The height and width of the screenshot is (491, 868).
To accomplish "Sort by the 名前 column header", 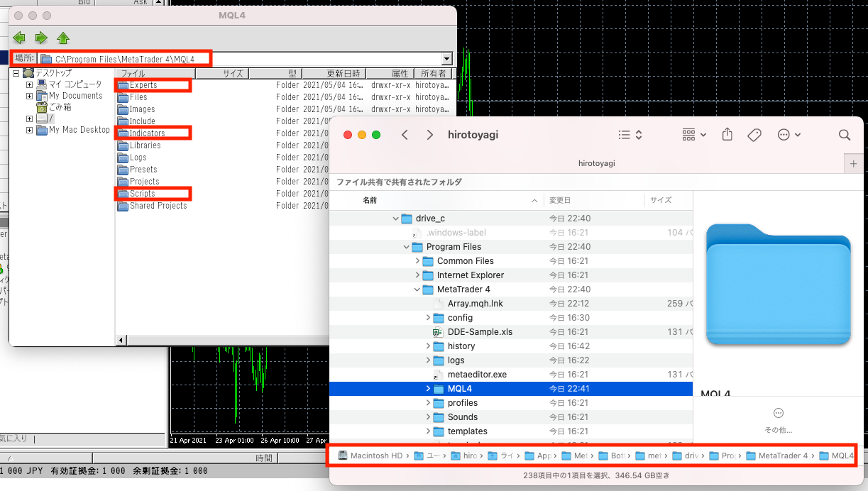I will coord(370,200).
